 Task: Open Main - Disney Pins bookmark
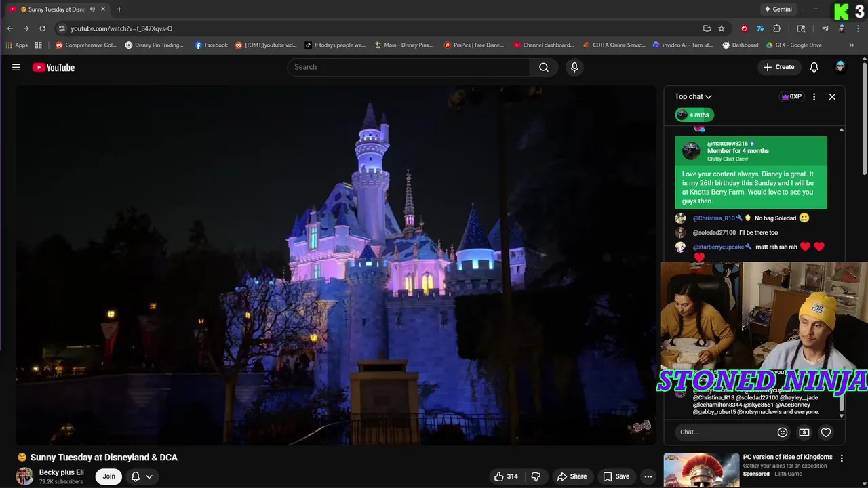pyautogui.click(x=403, y=45)
